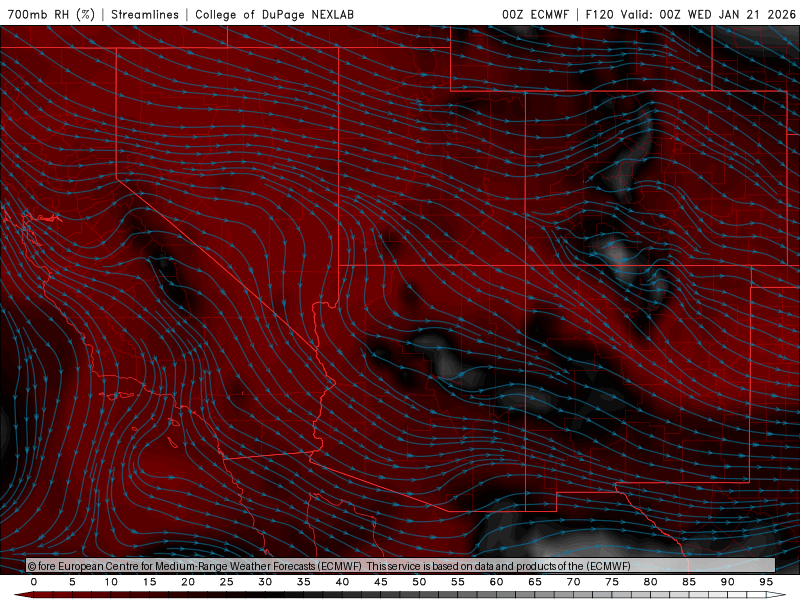
Task: Click the "40" legend label
Action: pos(342,582)
